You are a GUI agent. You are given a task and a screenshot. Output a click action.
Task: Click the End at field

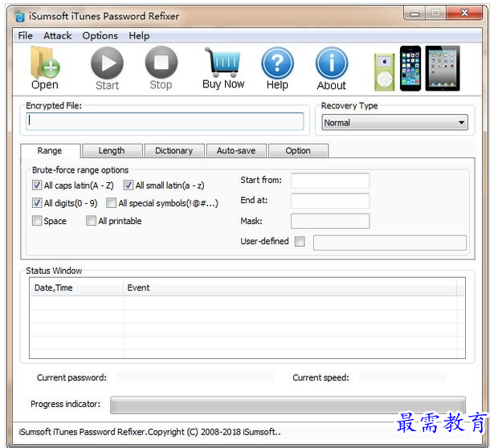tap(330, 201)
